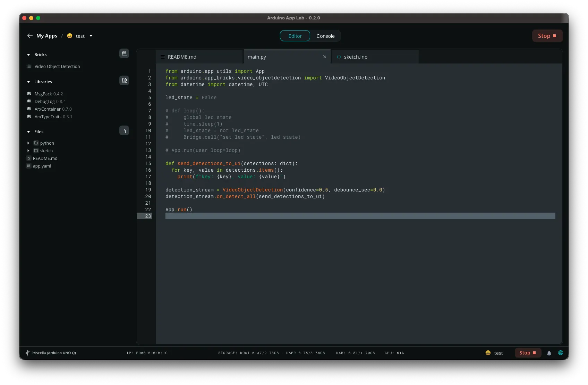Switch to Console view
Image resolution: width=588 pixels, height=385 pixels.
click(325, 36)
